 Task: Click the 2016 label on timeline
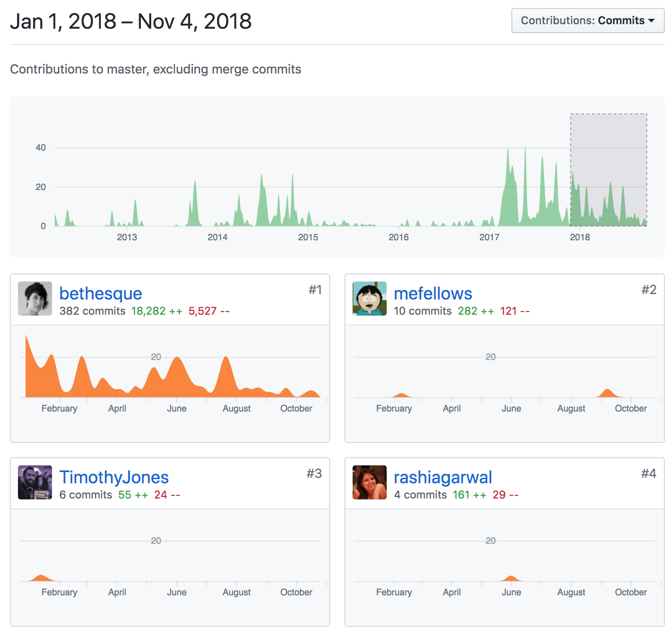399,237
